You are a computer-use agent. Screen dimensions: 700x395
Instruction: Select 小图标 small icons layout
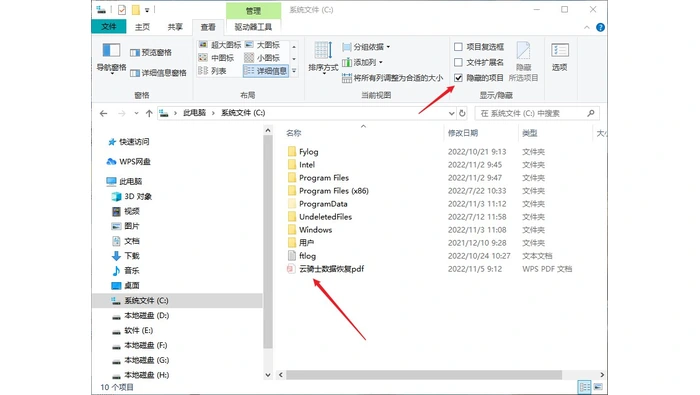[262, 58]
